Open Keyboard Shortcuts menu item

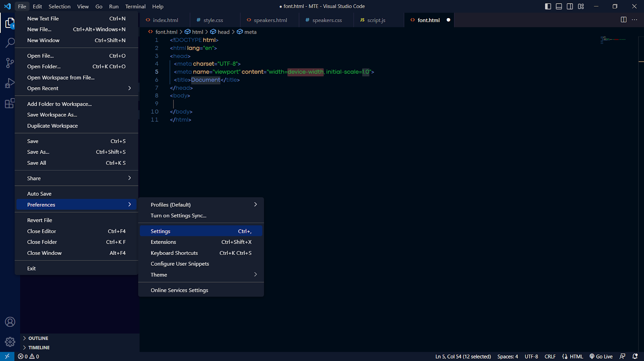[x=201, y=253]
